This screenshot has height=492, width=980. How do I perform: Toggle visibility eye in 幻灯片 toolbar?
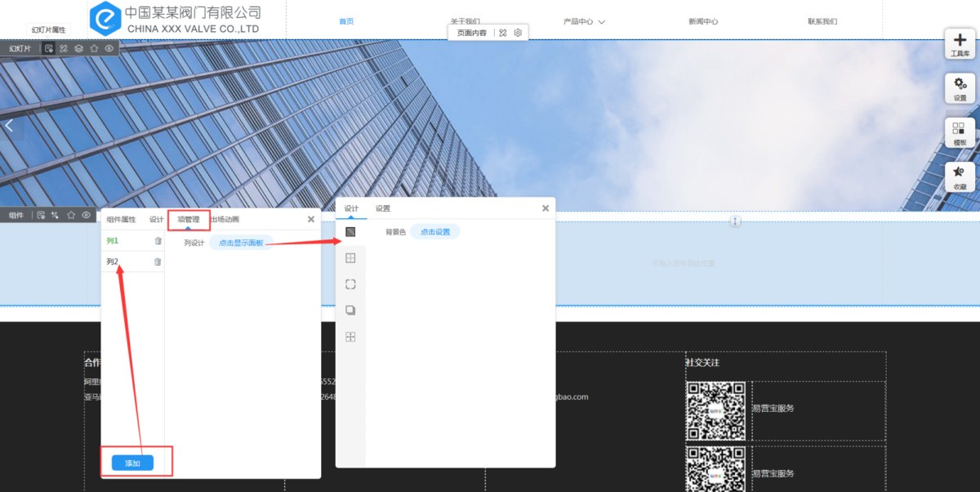tap(109, 48)
